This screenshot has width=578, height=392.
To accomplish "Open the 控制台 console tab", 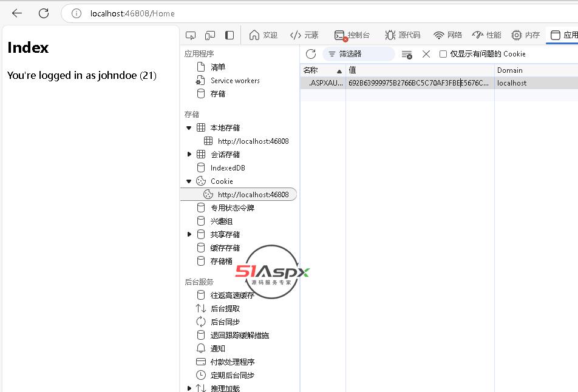I will pos(352,35).
